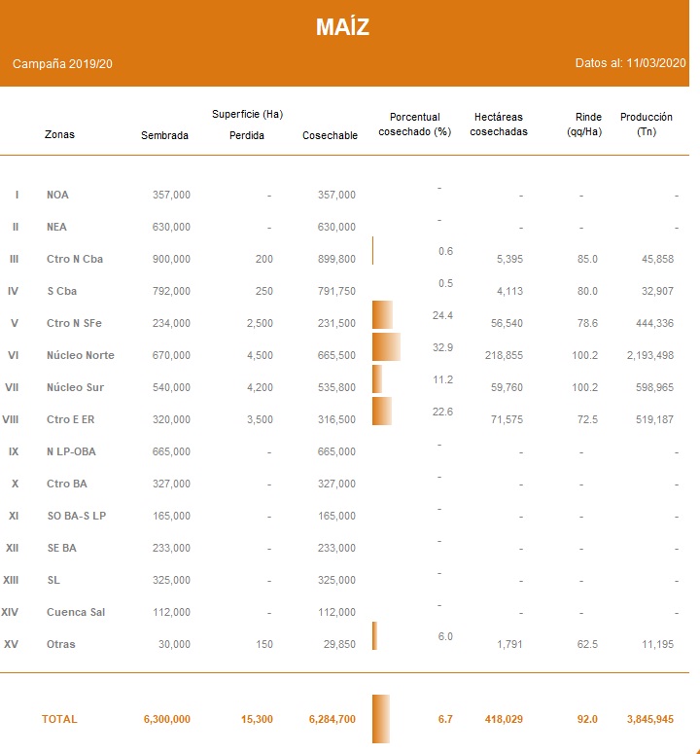
Task: Click the MAÍZ title heading
Action: 342,27
